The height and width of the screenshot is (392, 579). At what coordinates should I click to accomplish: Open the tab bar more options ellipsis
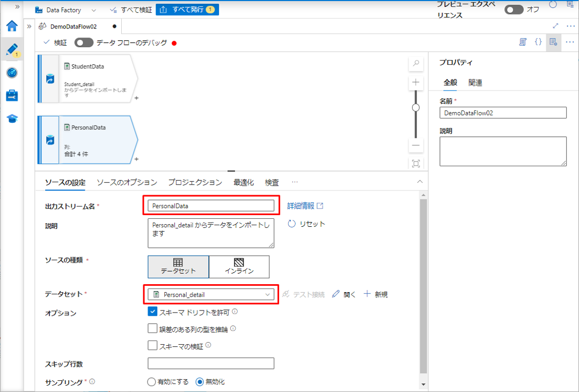[x=570, y=26]
